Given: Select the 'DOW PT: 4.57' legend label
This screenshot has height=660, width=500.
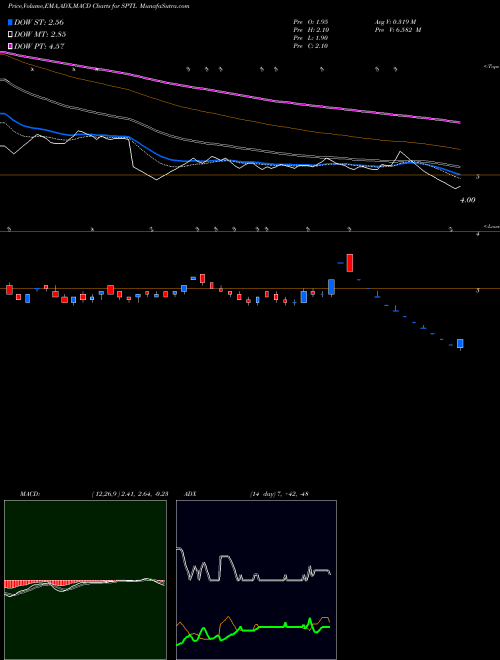Looking at the screenshot, I should (39, 46).
